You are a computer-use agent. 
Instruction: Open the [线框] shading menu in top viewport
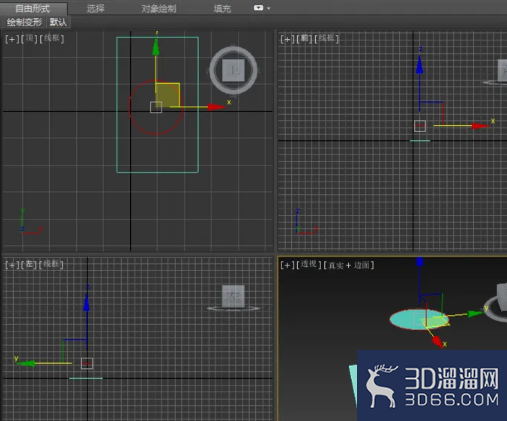click(x=52, y=39)
